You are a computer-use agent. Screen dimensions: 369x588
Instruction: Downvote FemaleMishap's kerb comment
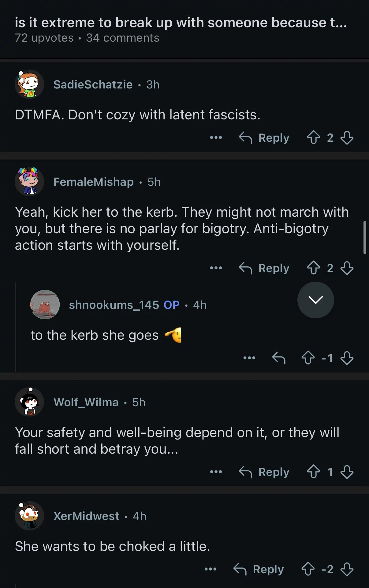[x=347, y=268]
